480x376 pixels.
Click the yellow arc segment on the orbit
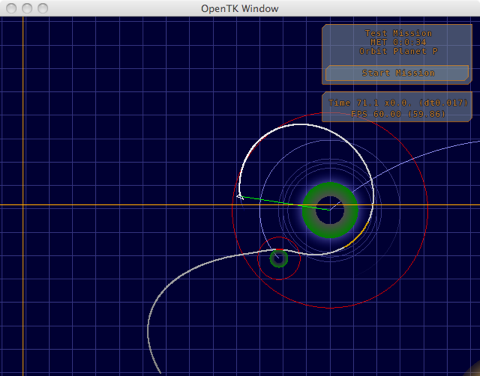click(x=357, y=235)
